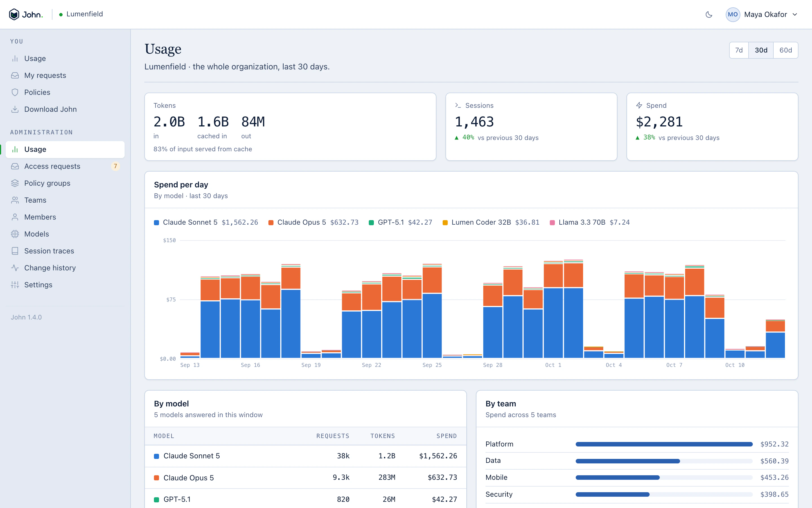Viewport: 812px width, 508px height.
Task: Click the Administration Usage bar chart icon
Action: coord(15,150)
